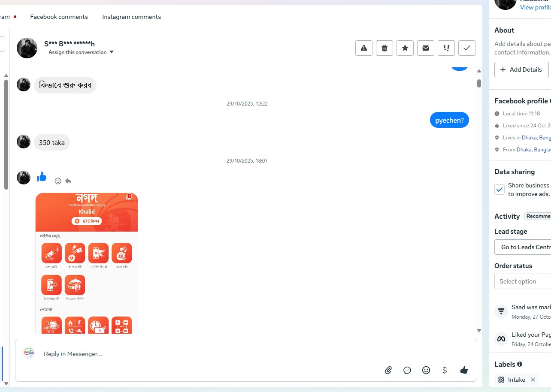Uncheck the Share business data checkbox
This screenshot has width=551, height=392.
(500, 190)
